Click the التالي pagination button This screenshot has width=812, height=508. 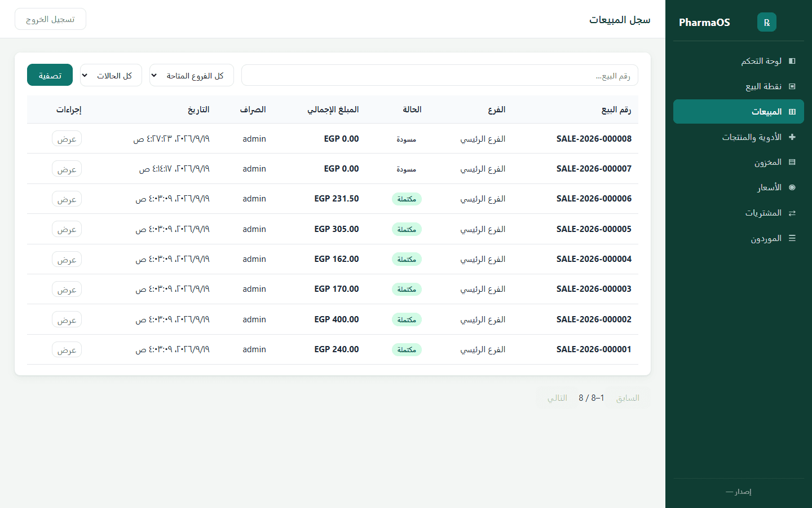[x=557, y=398]
